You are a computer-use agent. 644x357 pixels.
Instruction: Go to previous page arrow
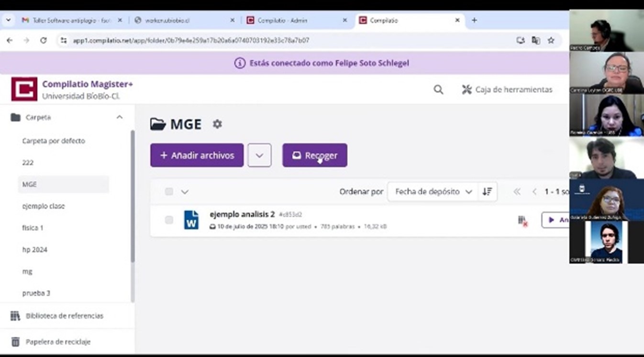(x=534, y=191)
